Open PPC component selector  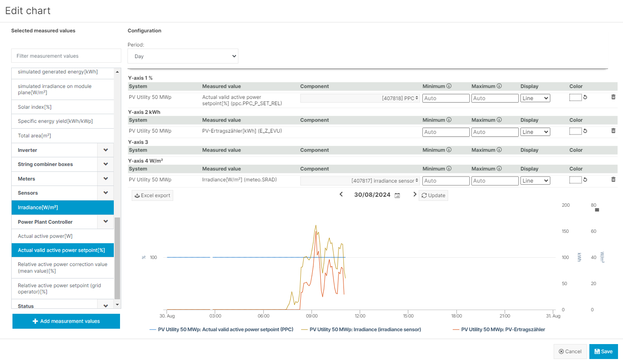[360, 98]
